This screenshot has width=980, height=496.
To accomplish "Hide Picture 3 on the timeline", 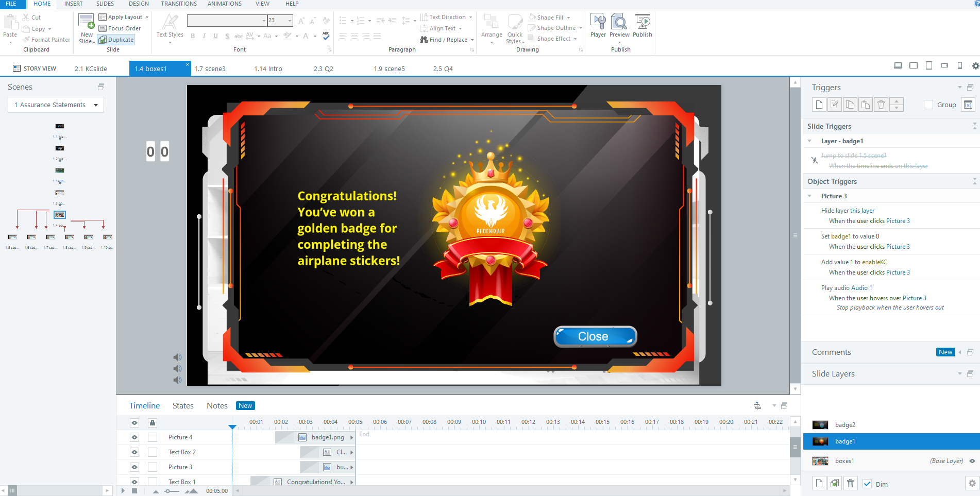I will [134, 467].
